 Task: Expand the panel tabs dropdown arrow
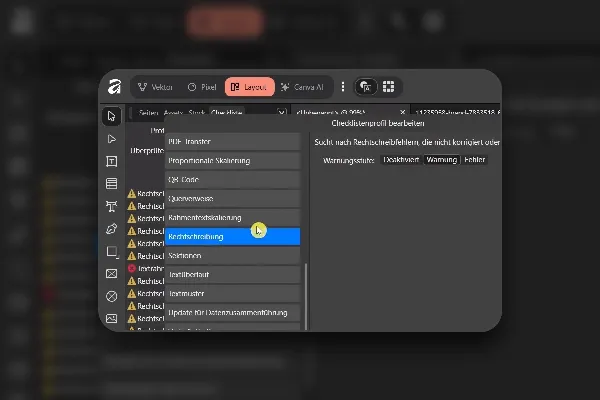[281, 113]
